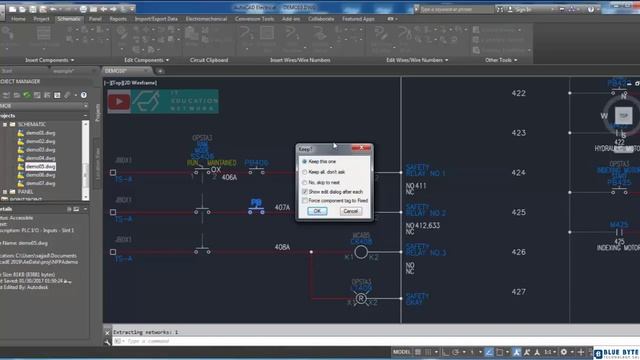Open the Import/Export Data ribbon tab
This screenshot has width=640, height=360.
click(156, 19)
